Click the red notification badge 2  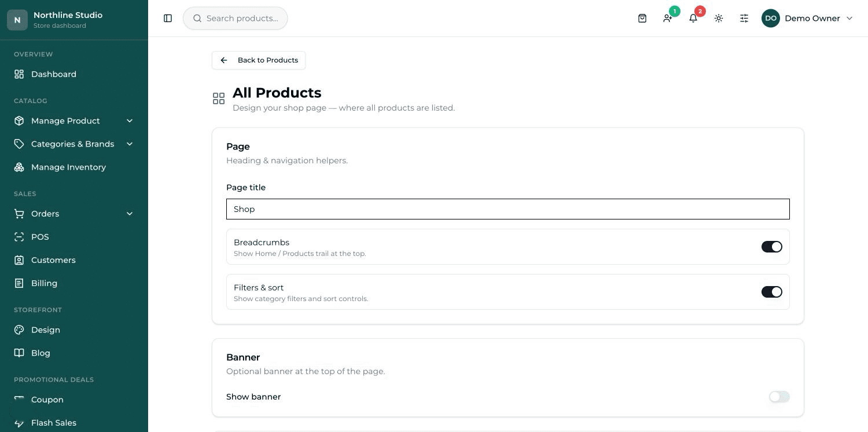point(700,11)
